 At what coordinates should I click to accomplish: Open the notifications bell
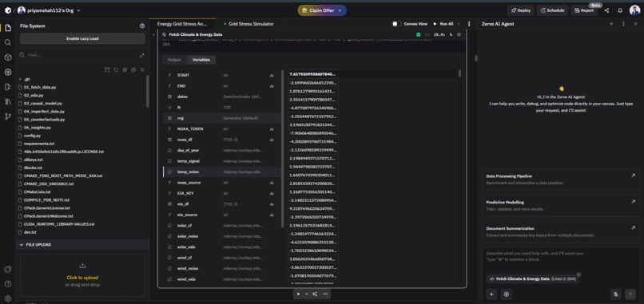[620, 10]
